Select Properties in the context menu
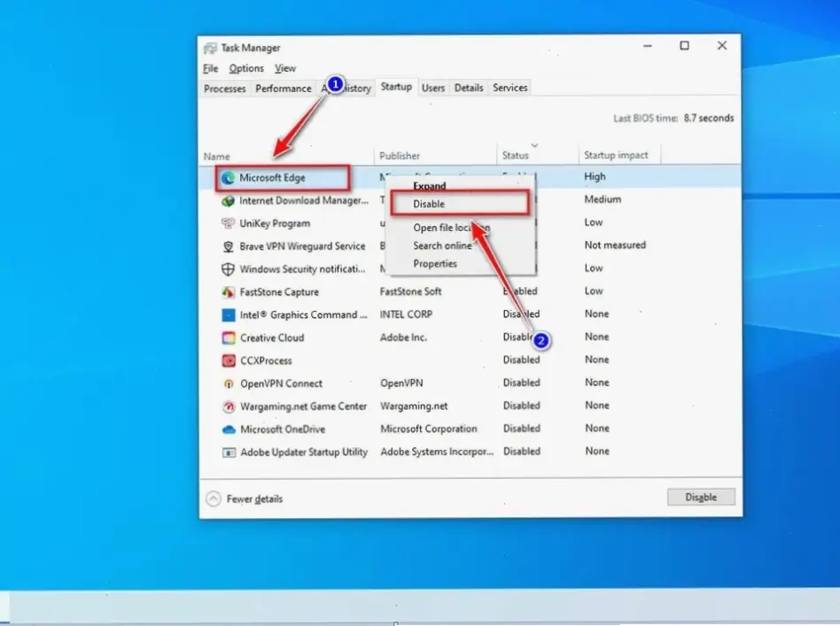Screen dimensions: 840x626 click(x=435, y=264)
